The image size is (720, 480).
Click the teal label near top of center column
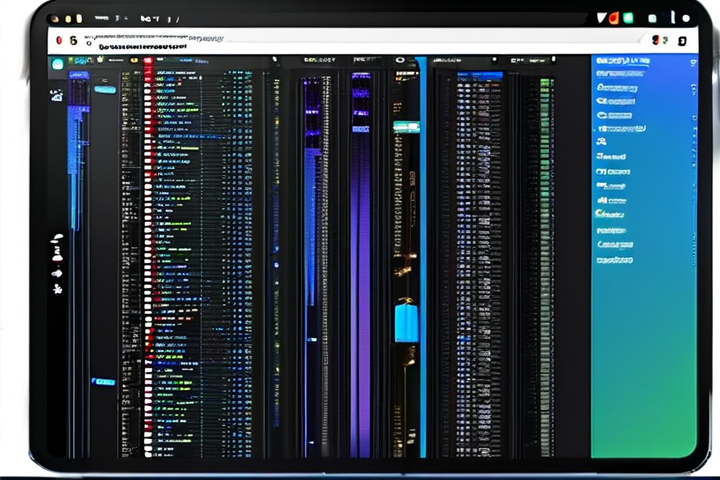pyautogui.click(x=405, y=127)
